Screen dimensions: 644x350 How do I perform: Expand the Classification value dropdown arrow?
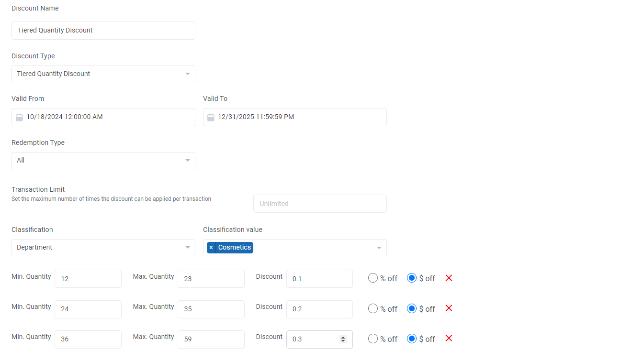coord(379,248)
